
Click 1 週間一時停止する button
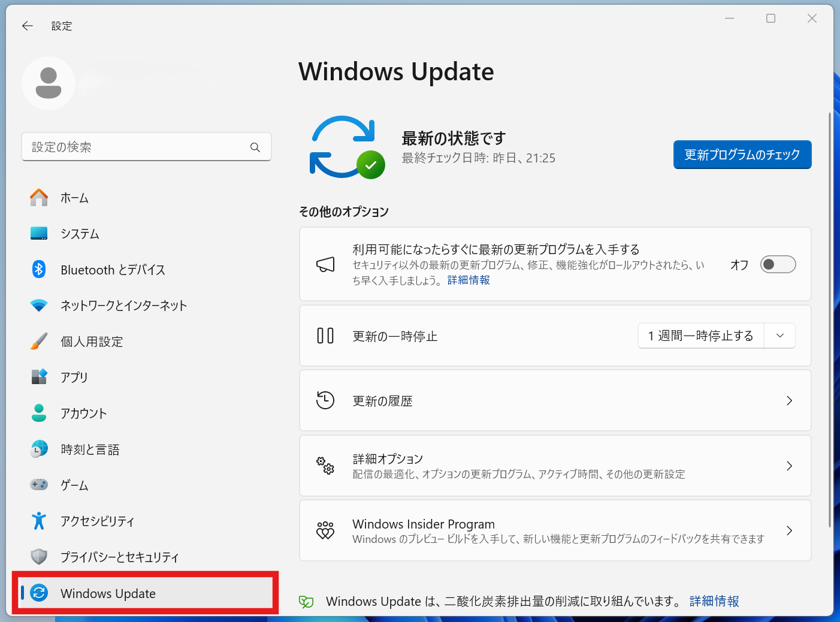point(701,336)
